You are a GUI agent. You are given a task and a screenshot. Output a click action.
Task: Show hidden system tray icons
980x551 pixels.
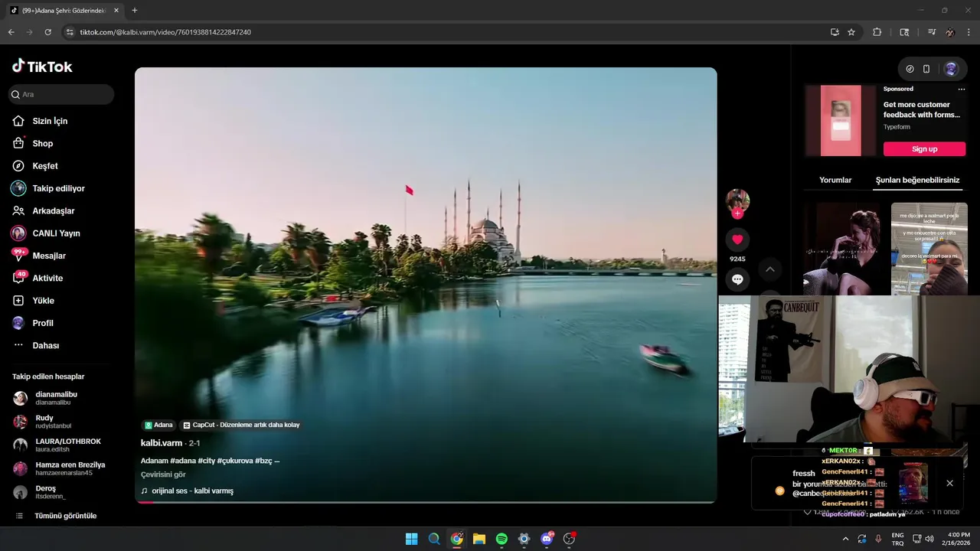tap(845, 539)
